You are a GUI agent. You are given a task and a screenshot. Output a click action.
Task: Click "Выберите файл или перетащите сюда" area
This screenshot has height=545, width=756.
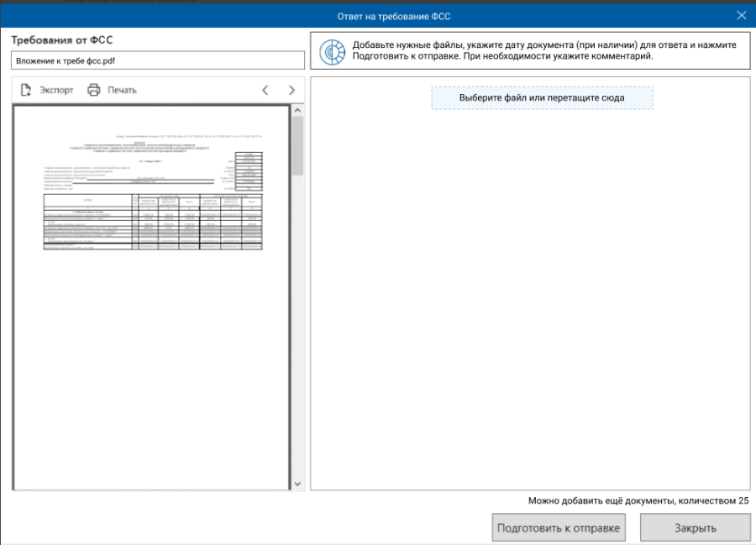(x=541, y=98)
